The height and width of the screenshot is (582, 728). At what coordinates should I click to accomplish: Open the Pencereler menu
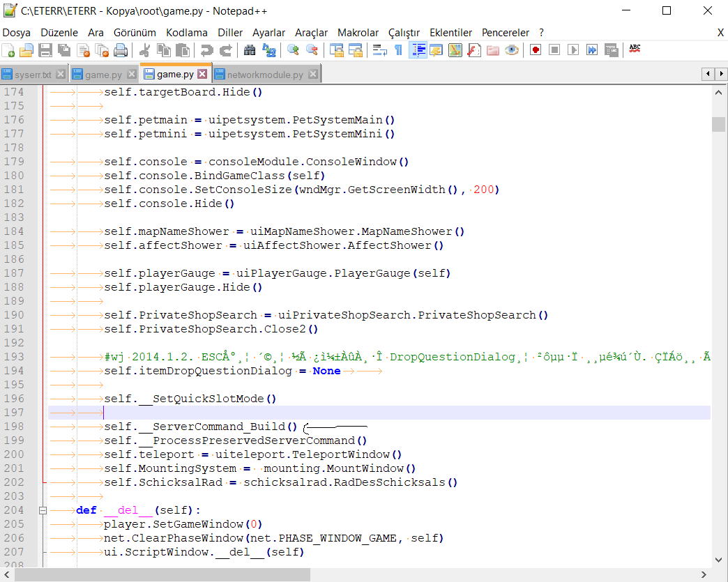[505, 33]
